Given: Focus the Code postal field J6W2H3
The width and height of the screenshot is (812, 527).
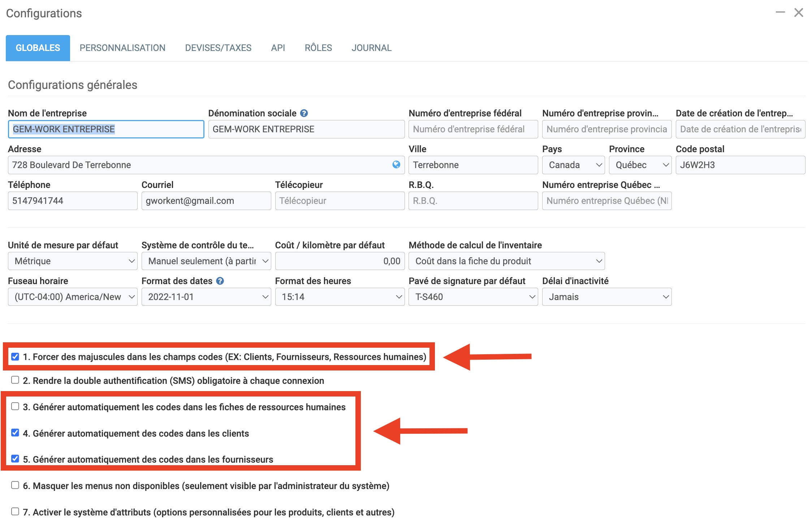Looking at the screenshot, I should tap(740, 165).
